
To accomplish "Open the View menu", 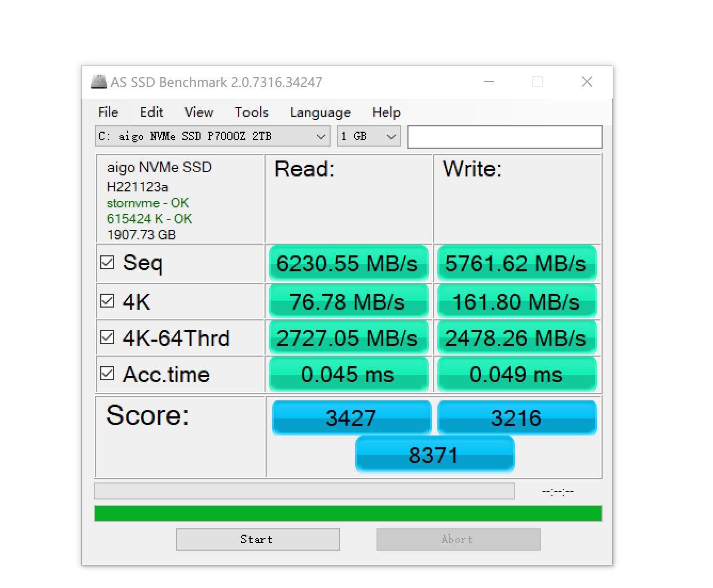I will click(199, 112).
